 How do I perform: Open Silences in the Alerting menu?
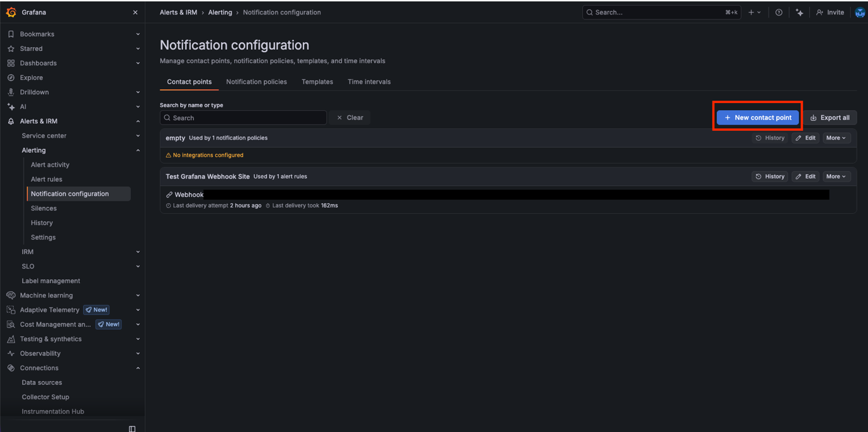coord(43,208)
